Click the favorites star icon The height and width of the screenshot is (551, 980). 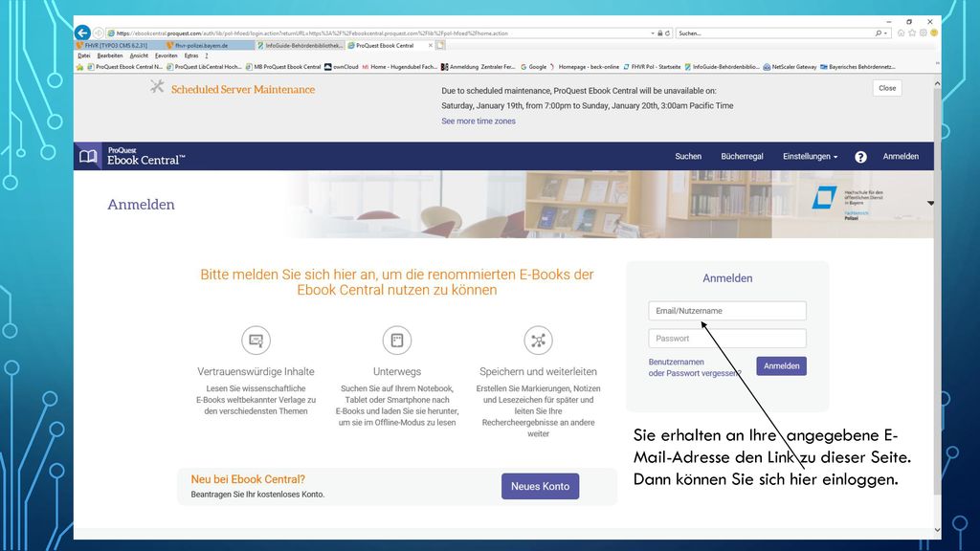tap(912, 33)
